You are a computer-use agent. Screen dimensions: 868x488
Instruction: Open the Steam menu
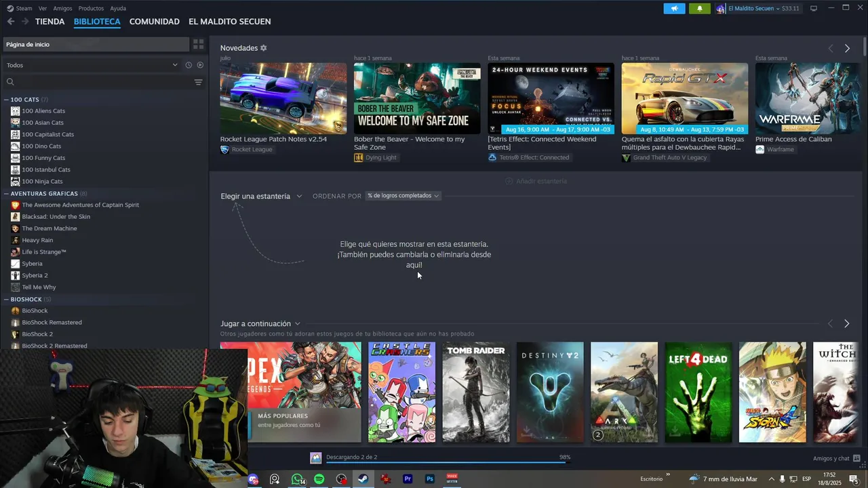pyautogui.click(x=20, y=8)
